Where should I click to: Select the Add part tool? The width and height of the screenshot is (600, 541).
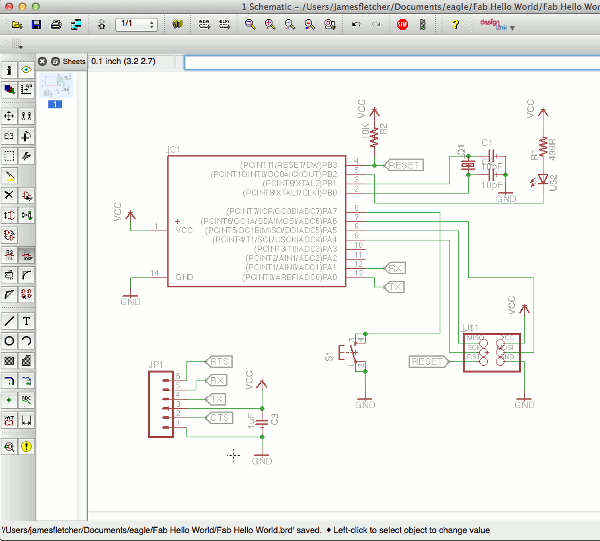[x=26, y=196]
